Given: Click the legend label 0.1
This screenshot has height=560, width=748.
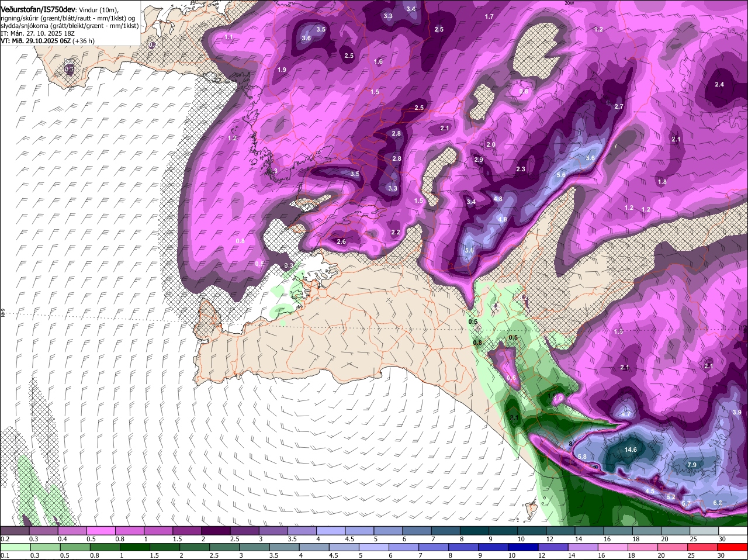Looking at the screenshot, I should click(5, 555).
